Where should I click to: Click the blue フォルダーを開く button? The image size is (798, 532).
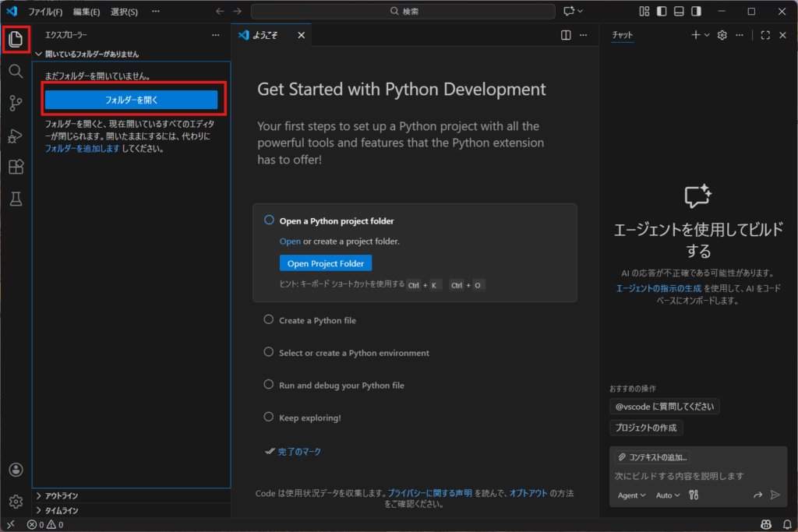point(131,100)
